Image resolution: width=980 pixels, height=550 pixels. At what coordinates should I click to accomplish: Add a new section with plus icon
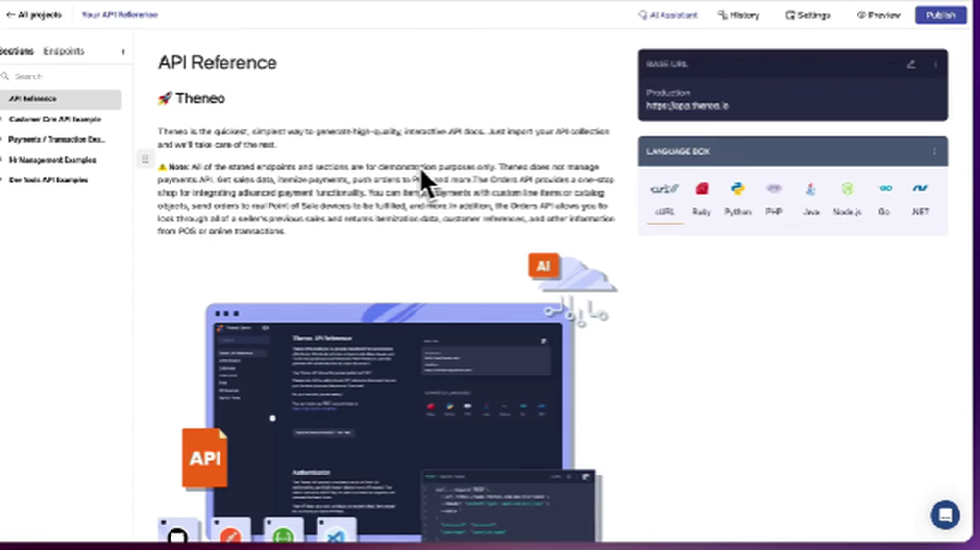[x=123, y=52]
